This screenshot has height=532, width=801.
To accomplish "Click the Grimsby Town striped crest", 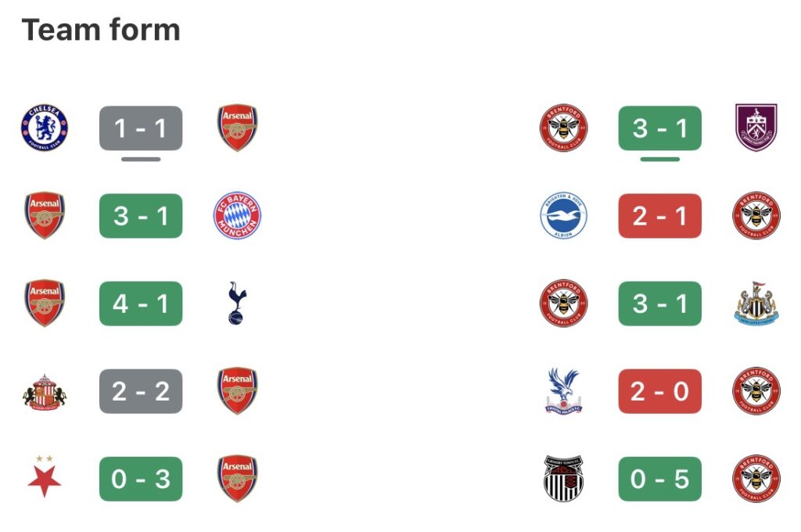I will coord(563,478).
